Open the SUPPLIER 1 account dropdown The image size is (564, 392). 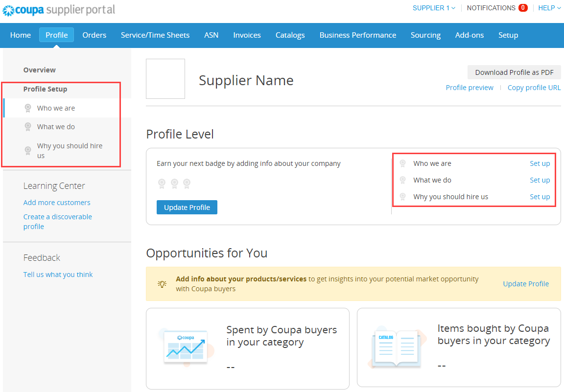(434, 8)
